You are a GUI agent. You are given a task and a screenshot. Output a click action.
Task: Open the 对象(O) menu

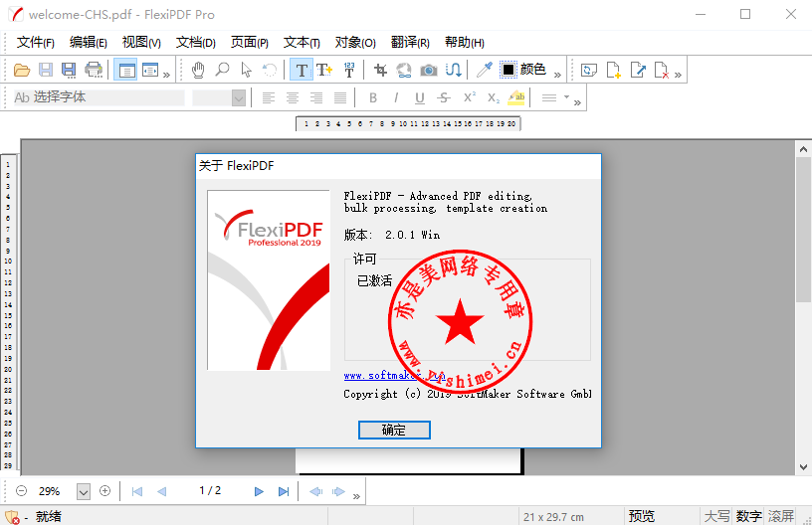(x=355, y=43)
